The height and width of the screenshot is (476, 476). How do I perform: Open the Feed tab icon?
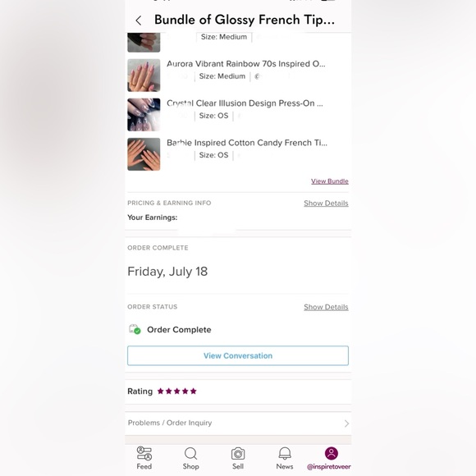(x=144, y=454)
